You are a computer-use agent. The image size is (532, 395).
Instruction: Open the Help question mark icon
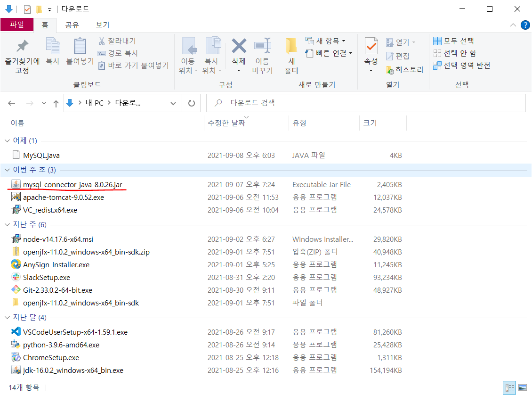coord(525,25)
